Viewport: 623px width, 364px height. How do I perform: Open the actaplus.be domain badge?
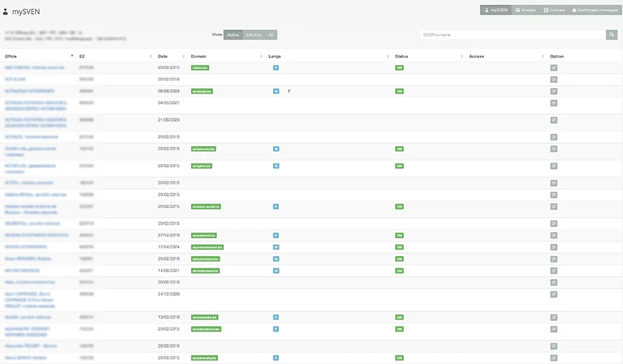(201, 165)
